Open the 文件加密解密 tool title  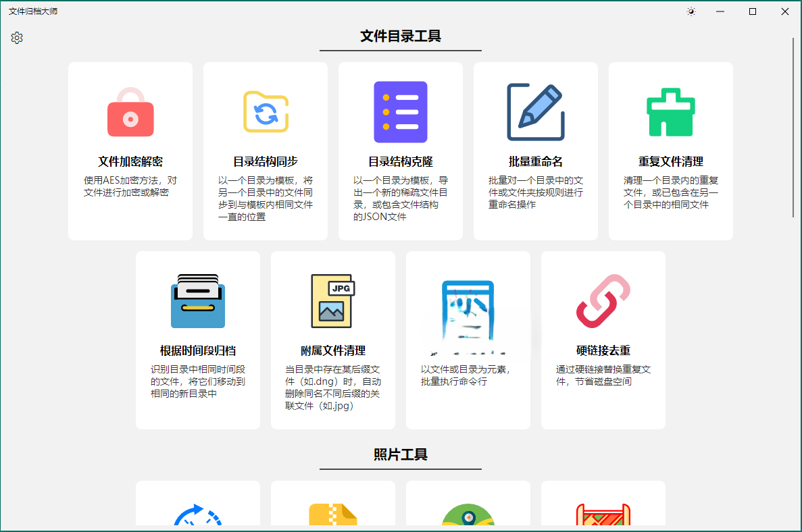click(130, 161)
